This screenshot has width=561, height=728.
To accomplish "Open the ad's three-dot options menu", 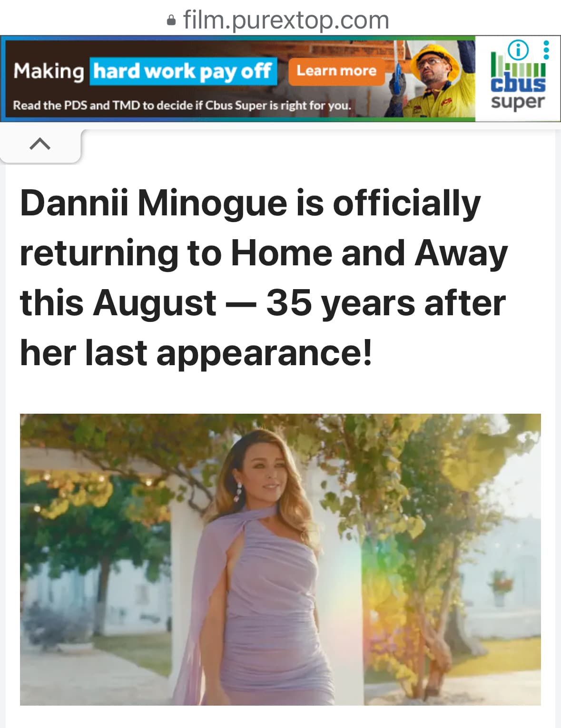I will pos(546,49).
